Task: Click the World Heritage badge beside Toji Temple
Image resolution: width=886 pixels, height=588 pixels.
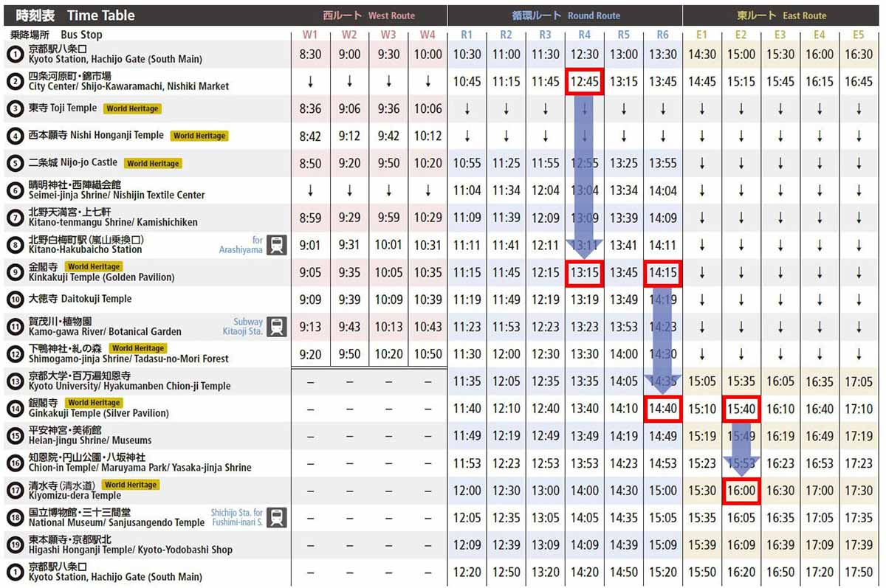Action: 132,108
